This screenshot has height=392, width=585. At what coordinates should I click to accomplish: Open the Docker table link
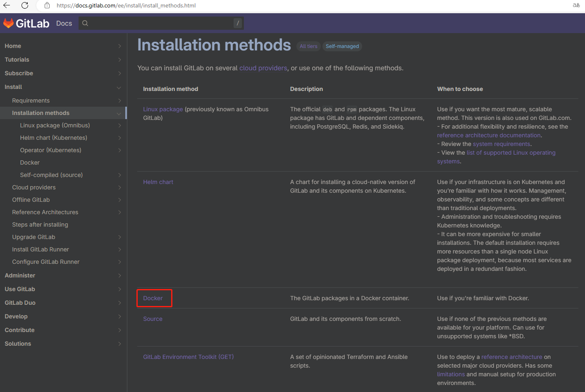coord(153,298)
